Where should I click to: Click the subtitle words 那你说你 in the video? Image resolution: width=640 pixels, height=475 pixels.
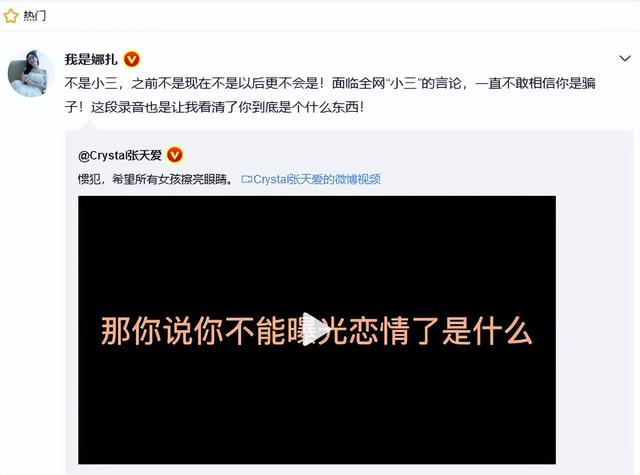[162, 330]
